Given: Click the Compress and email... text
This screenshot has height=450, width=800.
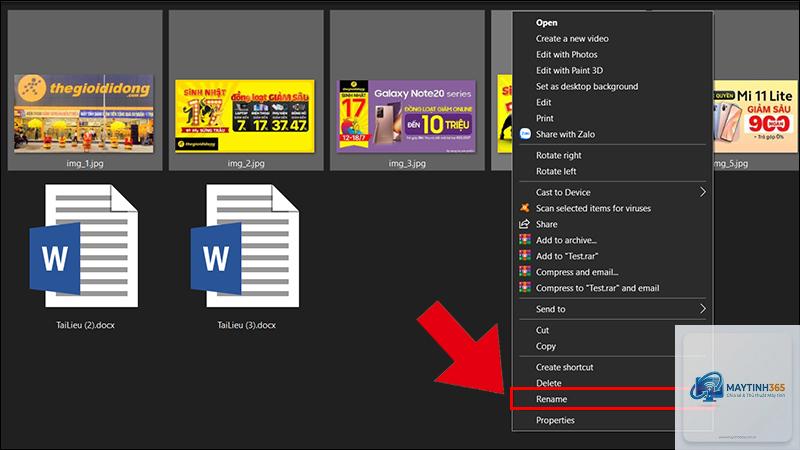Looking at the screenshot, I should 577,272.
